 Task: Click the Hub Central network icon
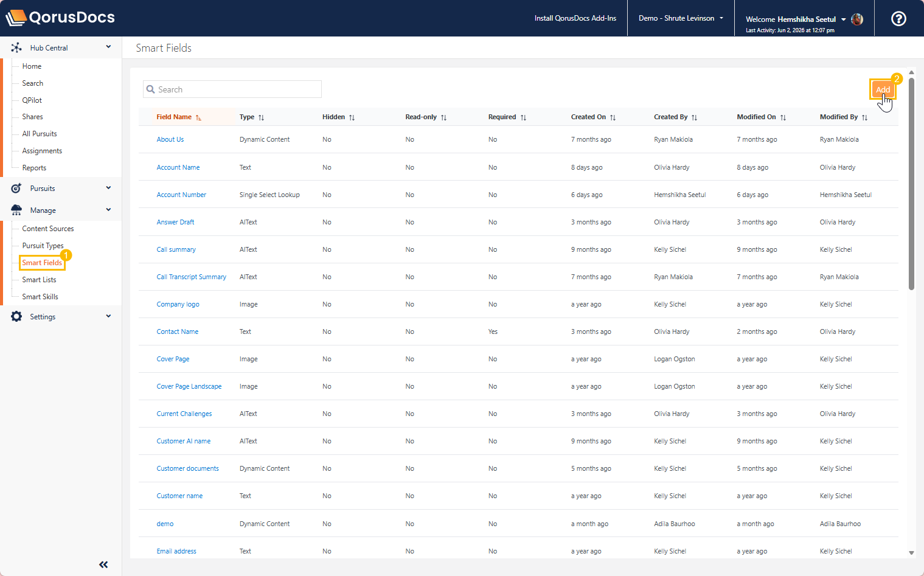pos(16,47)
